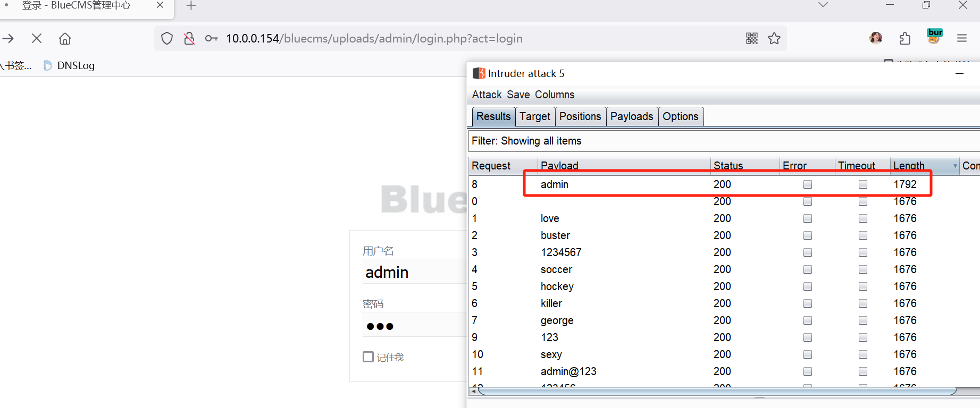Sort by the Status column header
Viewport: 980px width, 408px height.
pyautogui.click(x=745, y=166)
